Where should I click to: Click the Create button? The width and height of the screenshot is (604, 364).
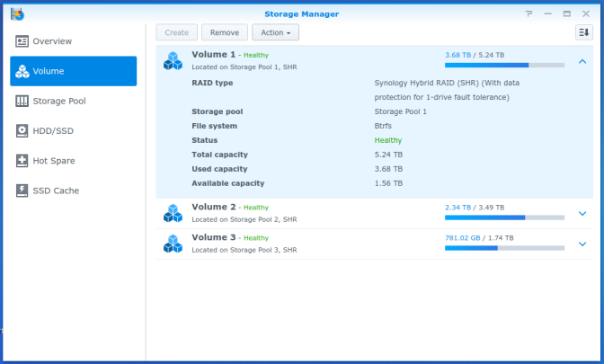pos(177,32)
